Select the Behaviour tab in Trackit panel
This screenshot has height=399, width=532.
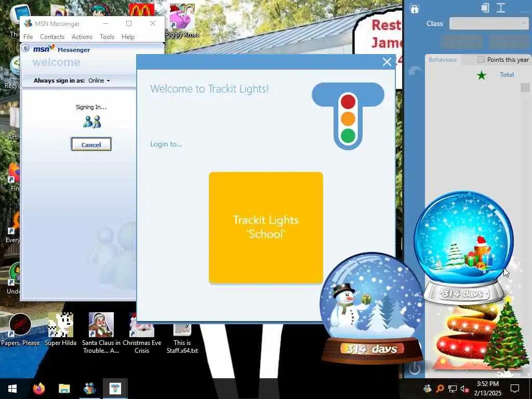tap(443, 60)
